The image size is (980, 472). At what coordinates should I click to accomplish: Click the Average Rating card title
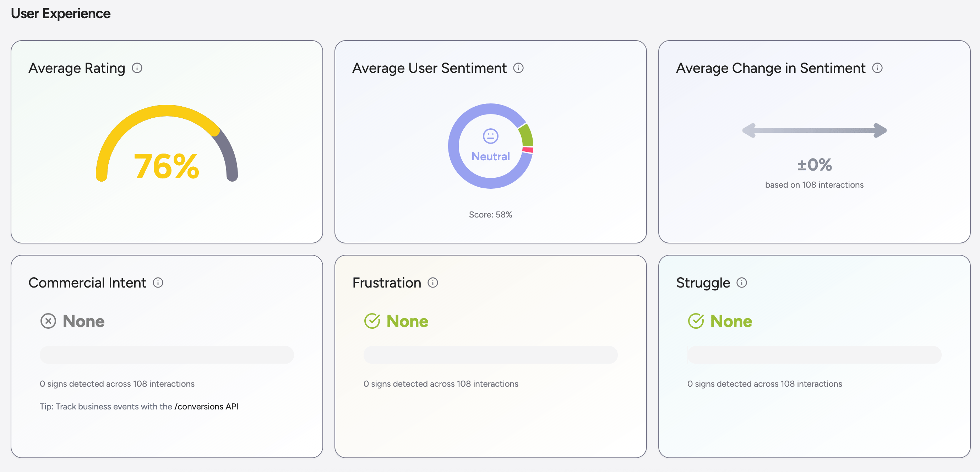(x=77, y=68)
